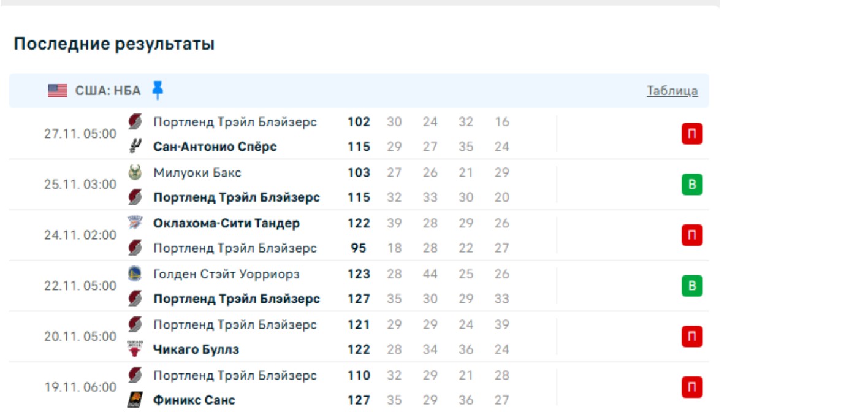
Task: Click the green В badge for Bucks game
Action: 691,185
